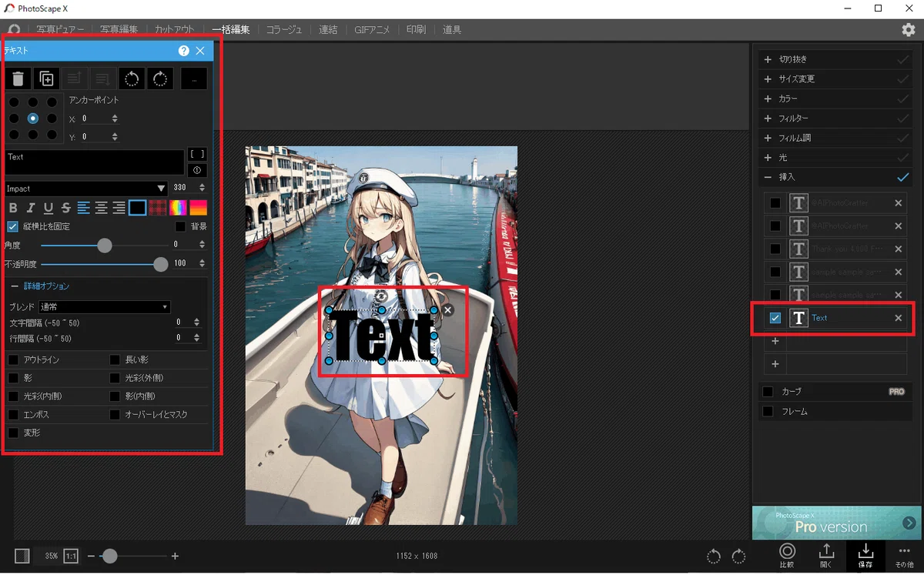Click the 比較 compare button

pyautogui.click(x=787, y=555)
